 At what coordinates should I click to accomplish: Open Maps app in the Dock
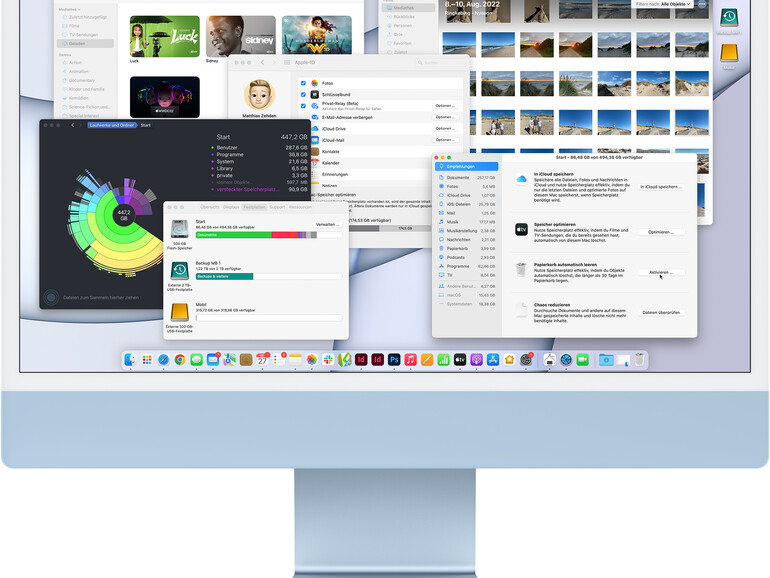point(229,360)
